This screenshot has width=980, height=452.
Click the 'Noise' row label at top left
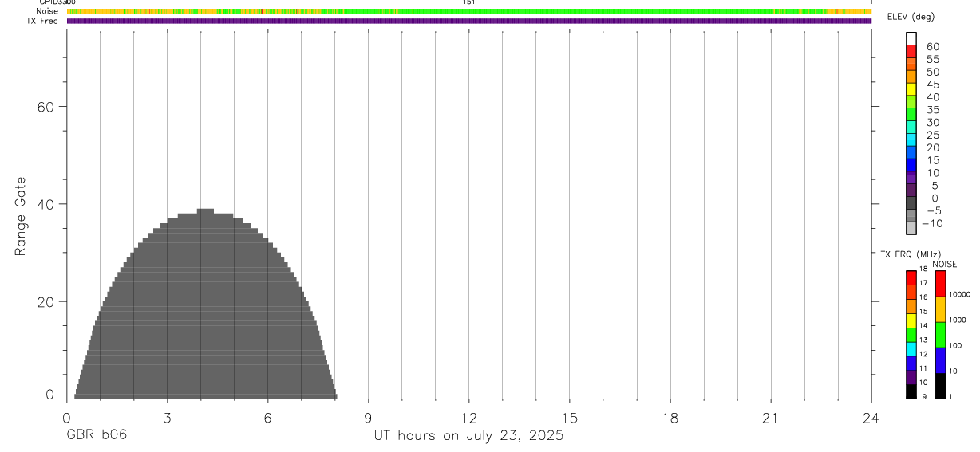click(x=47, y=11)
